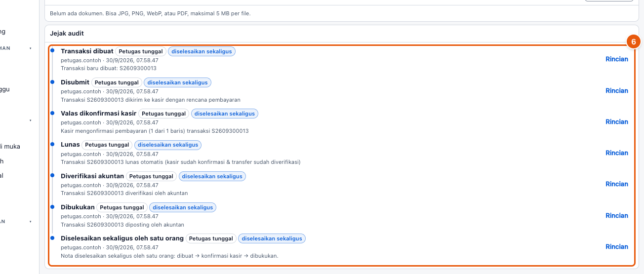Collapse the bottom sidebar section ending in AN
644x274 pixels.
point(31,222)
